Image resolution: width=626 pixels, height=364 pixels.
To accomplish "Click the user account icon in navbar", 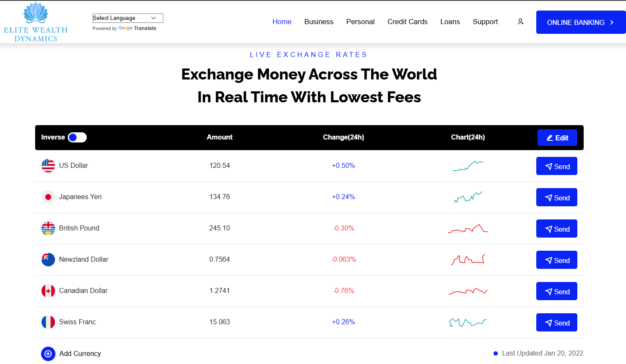I will pyautogui.click(x=521, y=22).
